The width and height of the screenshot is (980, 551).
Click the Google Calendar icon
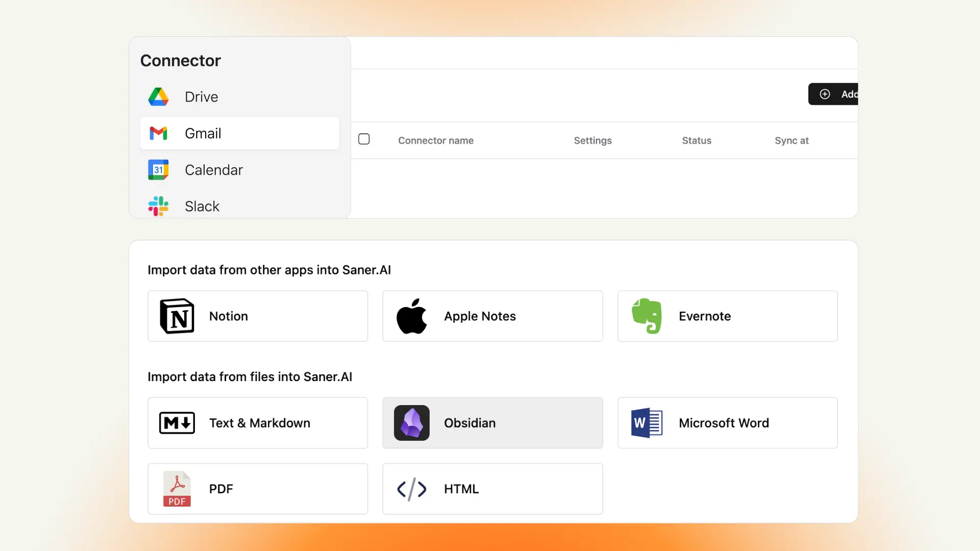pos(158,170)
